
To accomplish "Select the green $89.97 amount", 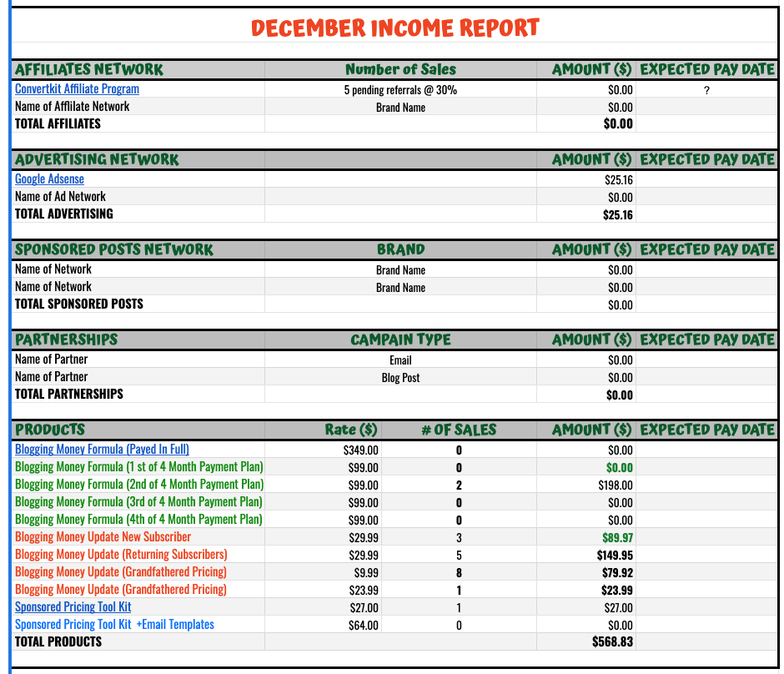I will [617, 537].
